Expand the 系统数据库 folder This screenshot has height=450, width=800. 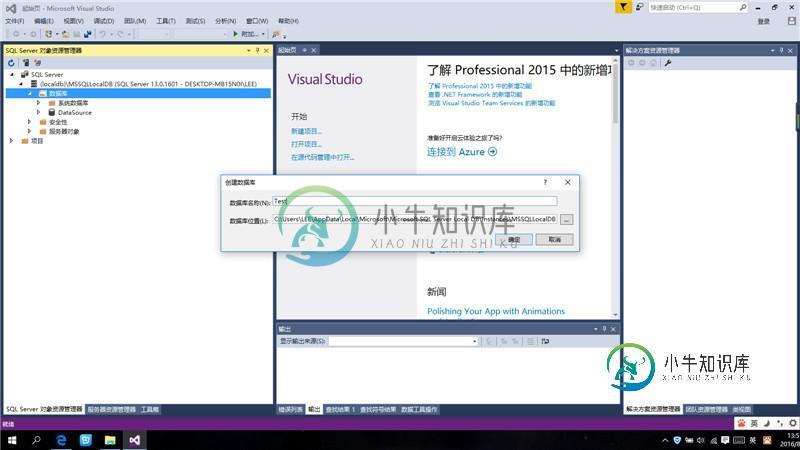(x=39, y=103)
